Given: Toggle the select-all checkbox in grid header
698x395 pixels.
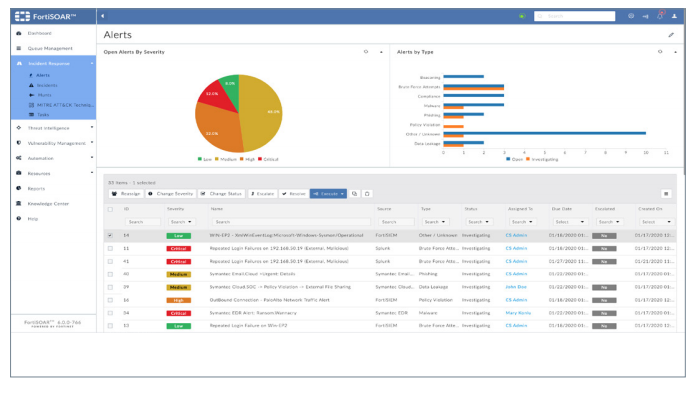Looking at the screenshot, I should coord(110,209).
